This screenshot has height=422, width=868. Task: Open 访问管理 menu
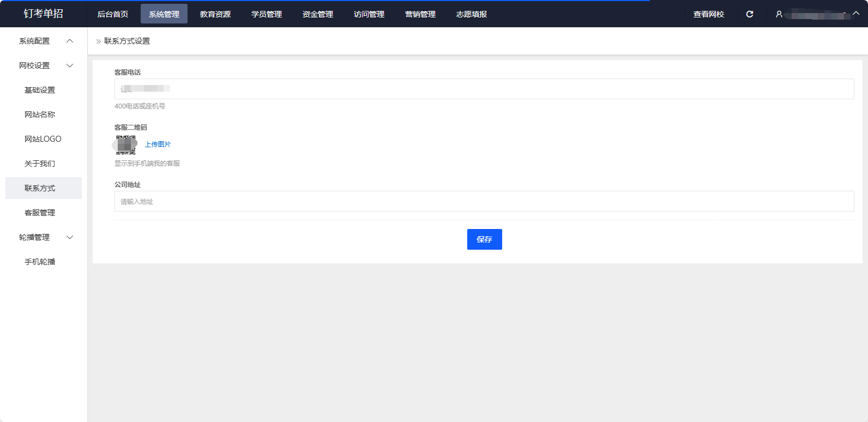click(x=369, y=14)
